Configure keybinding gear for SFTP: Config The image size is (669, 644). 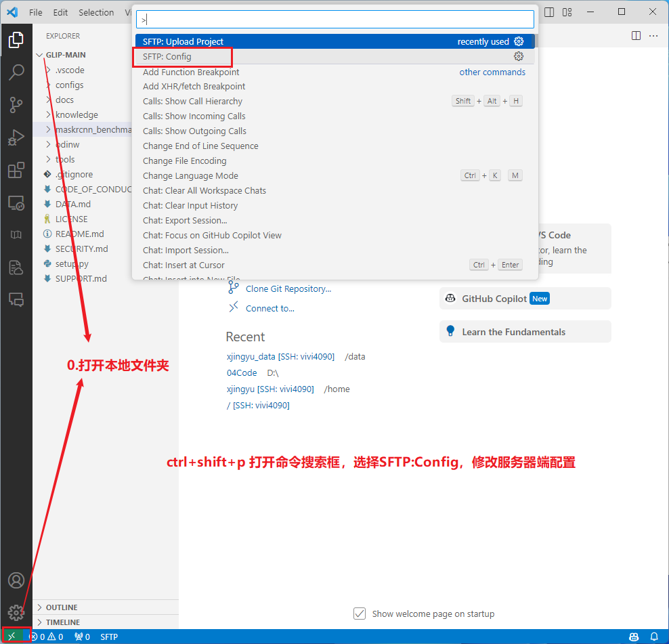pyautogui.click(x=519, y=56)
